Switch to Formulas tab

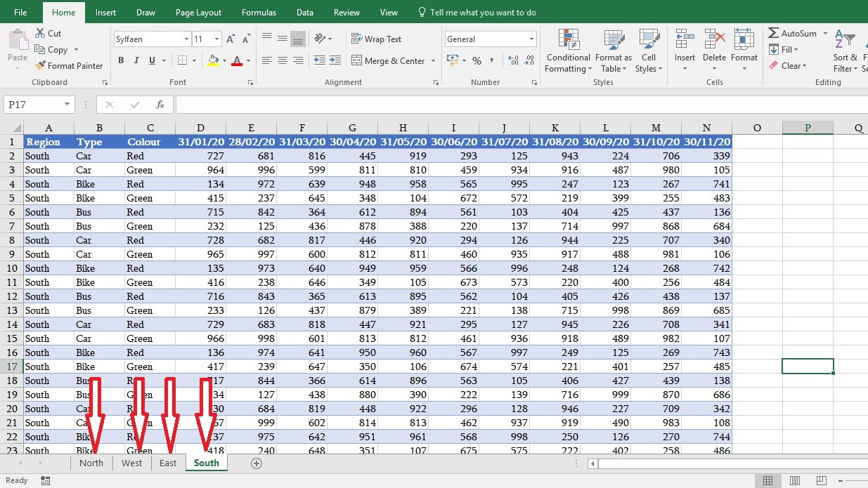point(259,13)
